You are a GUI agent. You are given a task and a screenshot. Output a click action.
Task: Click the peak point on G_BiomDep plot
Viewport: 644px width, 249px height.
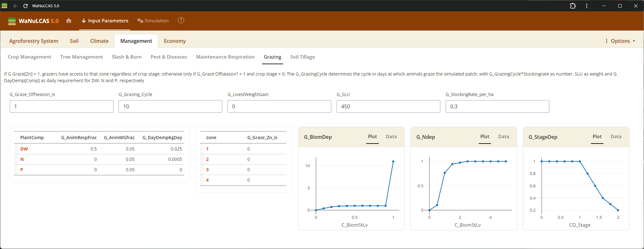[393, 161]
